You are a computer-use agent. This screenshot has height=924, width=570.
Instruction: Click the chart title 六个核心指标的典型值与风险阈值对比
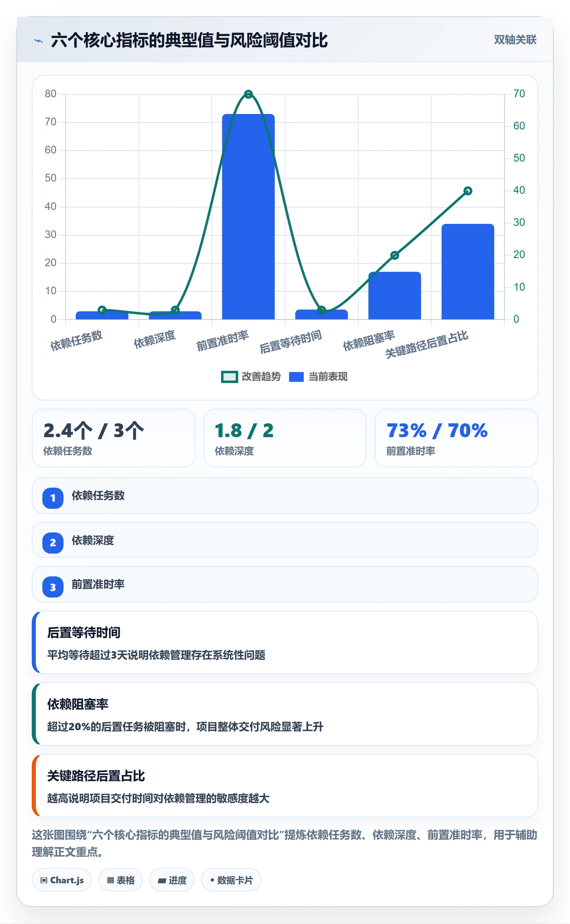189,40
